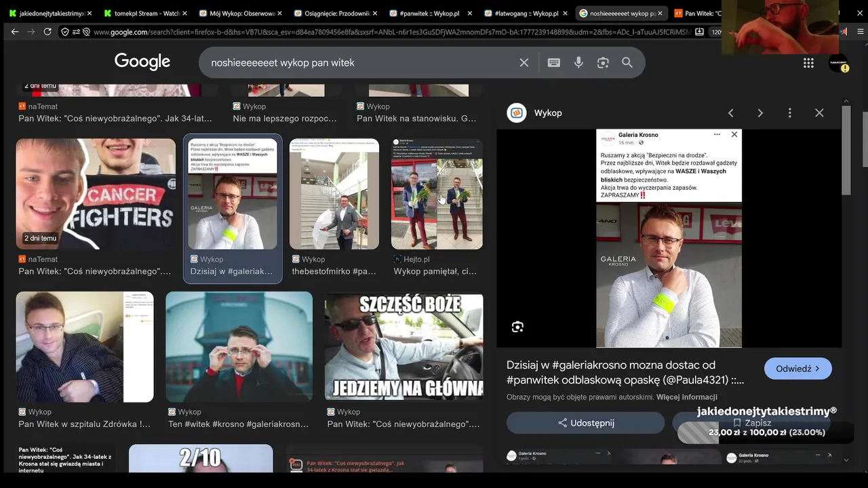The width and height of the screenshot is (868, 488).
Task: Open the 2/10 image result thumbnail
Action: point(201,459)
